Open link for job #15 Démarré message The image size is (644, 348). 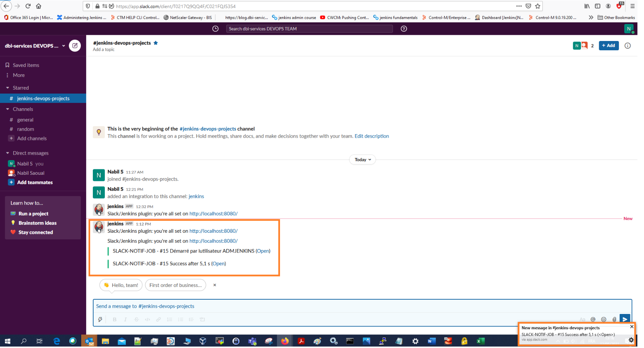263,251
